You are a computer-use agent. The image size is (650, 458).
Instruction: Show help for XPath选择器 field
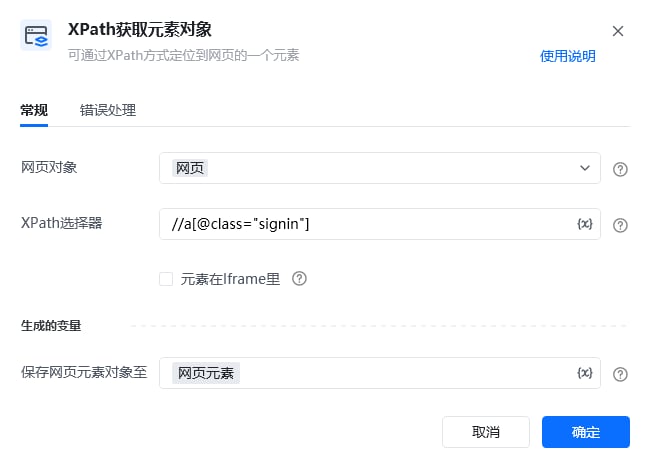tap(620, 225)
